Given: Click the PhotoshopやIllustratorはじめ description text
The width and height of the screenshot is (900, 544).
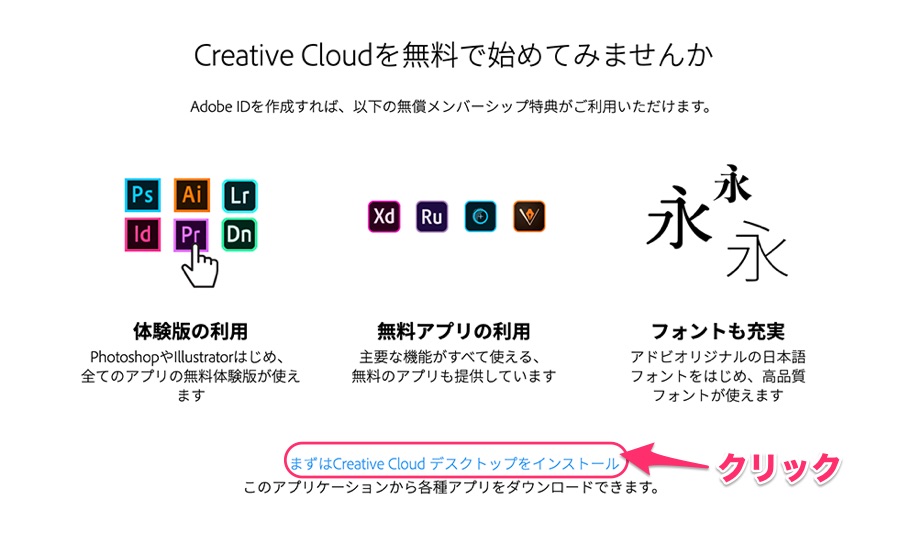Looking at the screenshot, I should pos(191,376).
